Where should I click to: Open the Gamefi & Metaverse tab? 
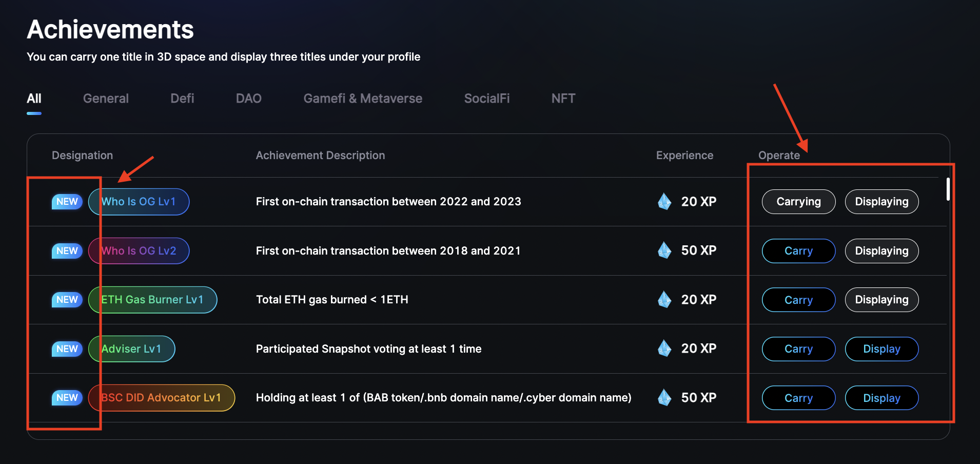(x=363, y=99)
